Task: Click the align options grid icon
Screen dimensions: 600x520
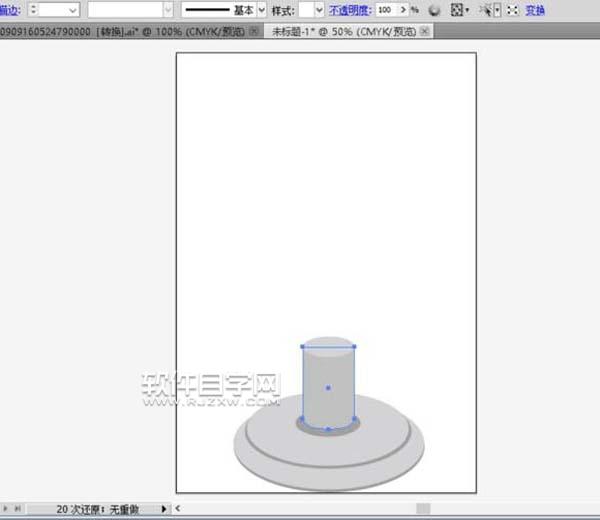Action: point(458,9)
